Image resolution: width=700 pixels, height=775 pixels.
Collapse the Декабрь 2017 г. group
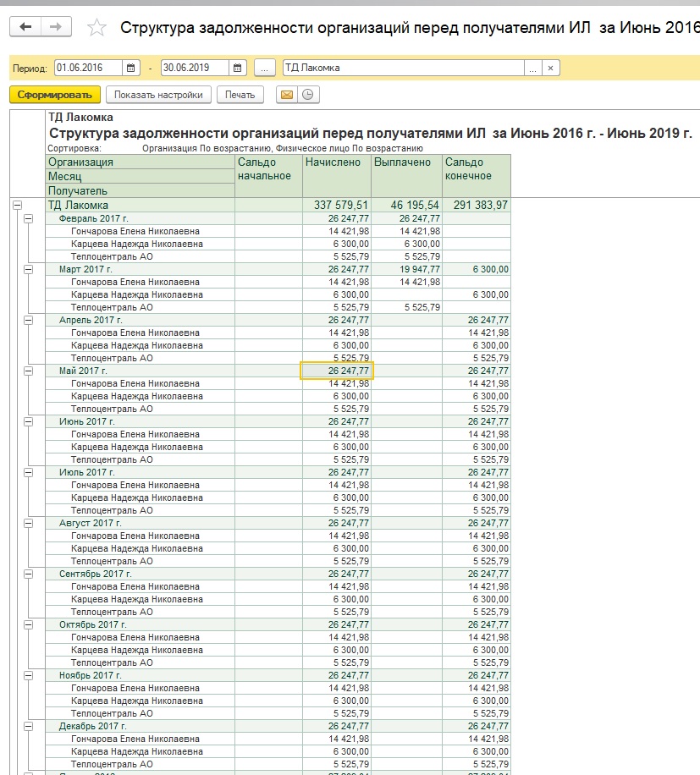coord(29,726)
